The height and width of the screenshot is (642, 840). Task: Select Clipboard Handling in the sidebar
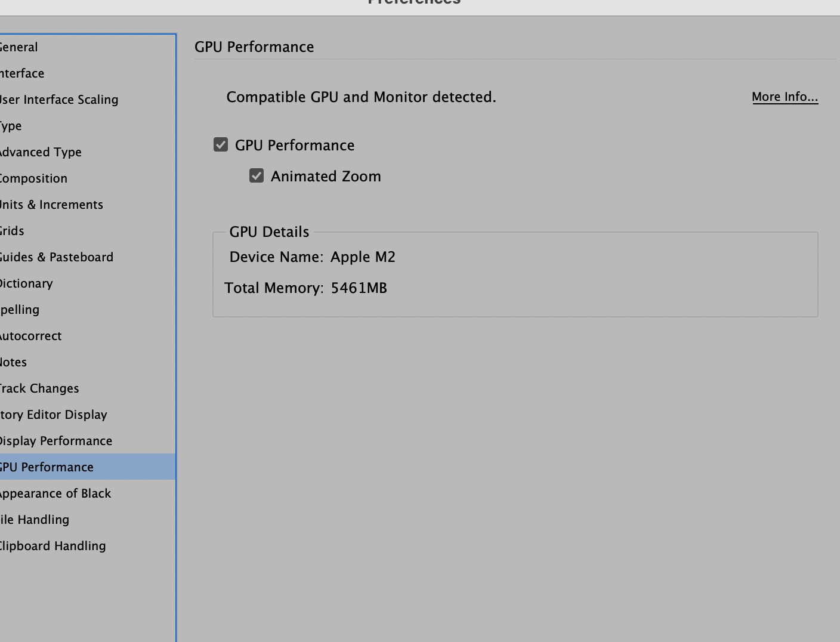(x=52, y=546)
